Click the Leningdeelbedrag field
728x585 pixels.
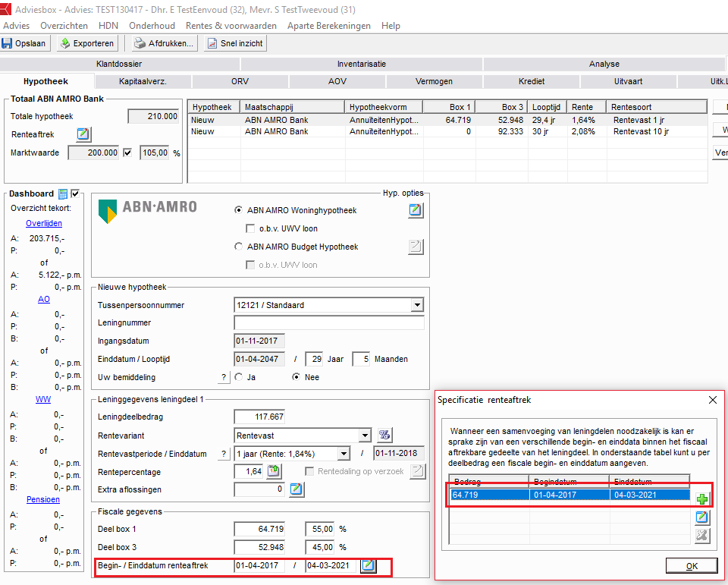pyautogui.click(x=259, y=417)
